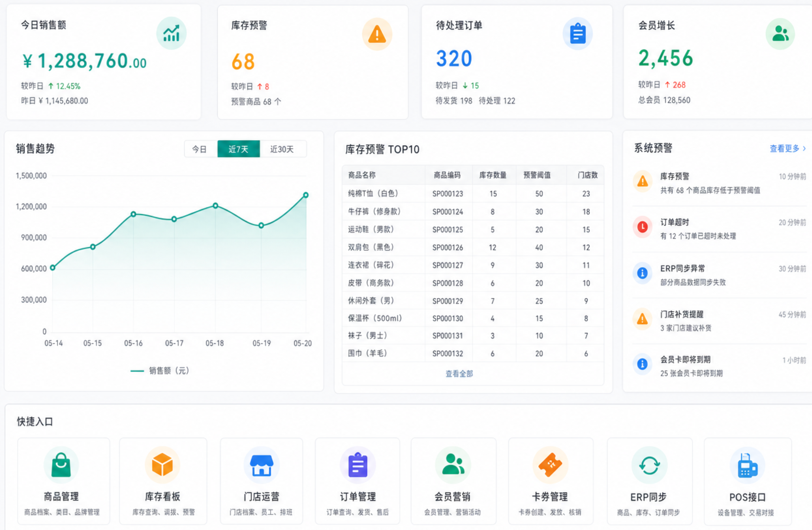Click the 商品编码 column header
The width and height of the screenshot is (812, 530).
point(447,175)
